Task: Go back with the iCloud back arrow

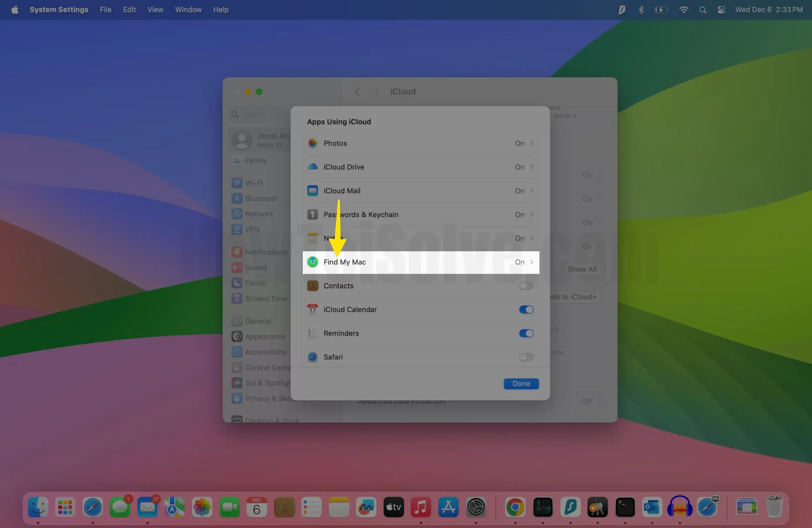Action: click(x=357, y=91)
